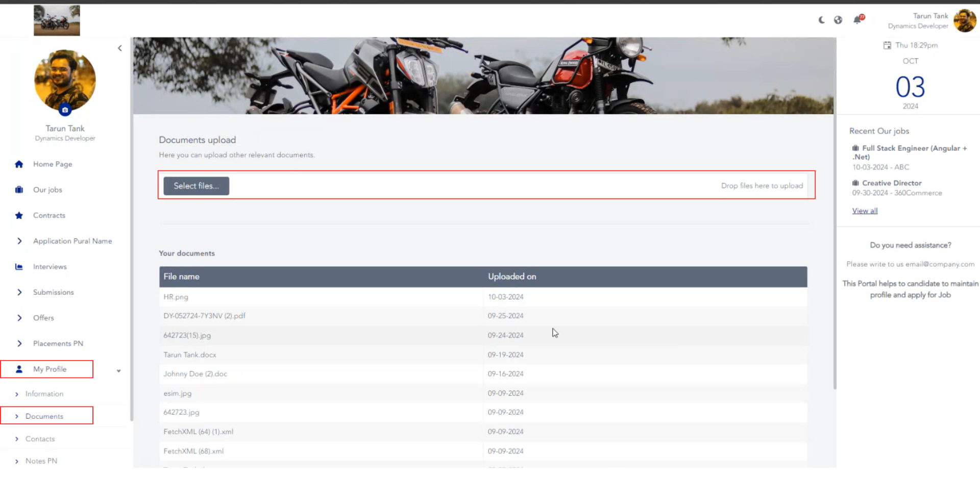The image size is (980, 482).
Task: Open Creative Director job link
Action: click(892, 183)
